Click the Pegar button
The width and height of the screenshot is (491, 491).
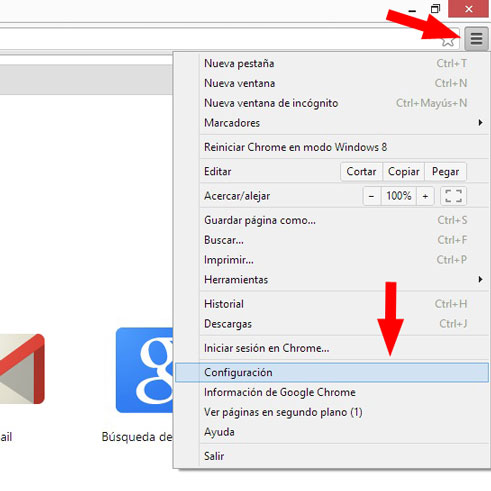pyautogui.click(x=445, y=172)
